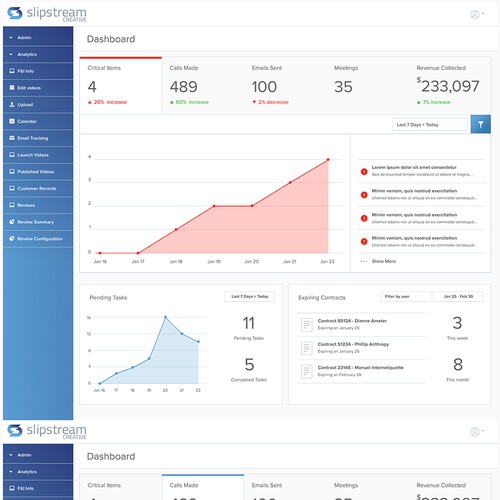
Task: Click the Show More link under alerts
Action: 384,261
